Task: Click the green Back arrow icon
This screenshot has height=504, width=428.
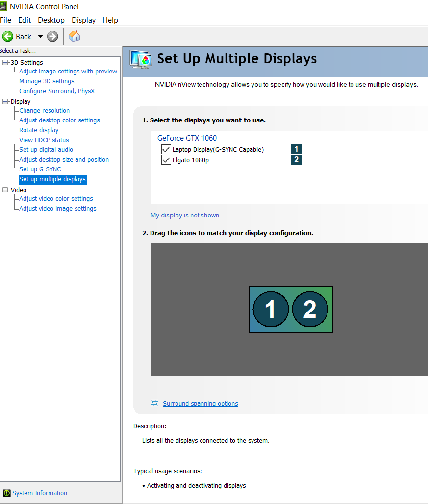Action: coord(8,36)
